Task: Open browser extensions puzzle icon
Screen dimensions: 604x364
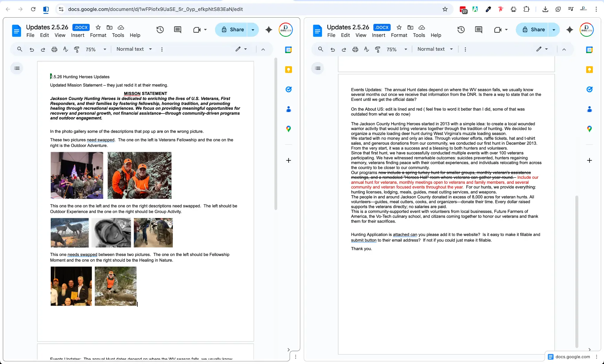Action: click(526, 9)
